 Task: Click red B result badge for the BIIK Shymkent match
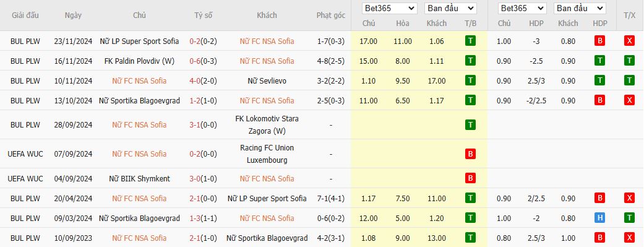(x=470, y=178)
